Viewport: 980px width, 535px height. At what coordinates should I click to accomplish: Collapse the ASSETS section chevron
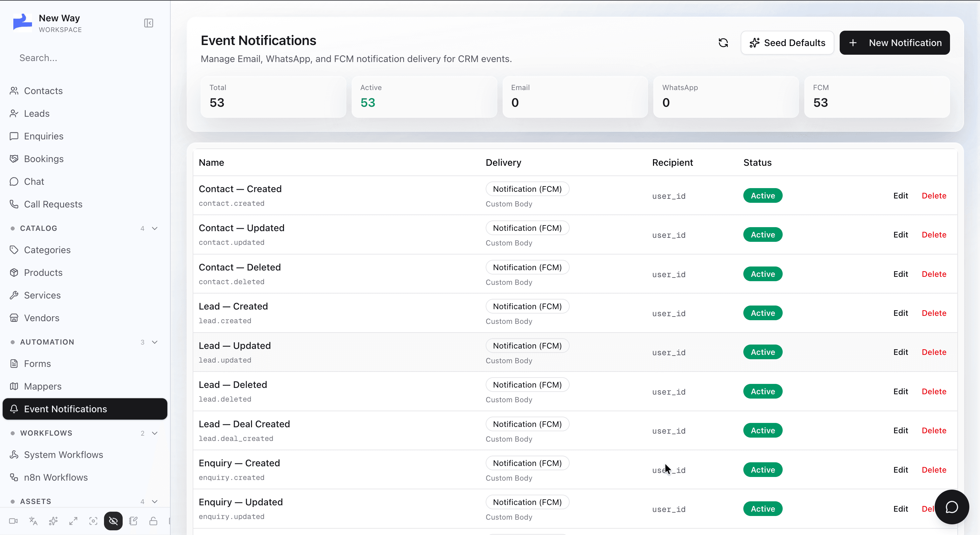[x=154, y=502]
